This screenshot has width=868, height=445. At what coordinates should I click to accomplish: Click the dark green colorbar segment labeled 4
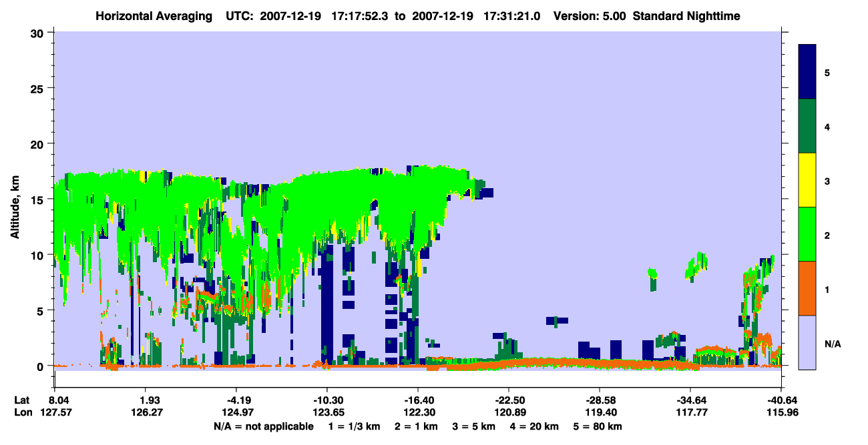807,126
